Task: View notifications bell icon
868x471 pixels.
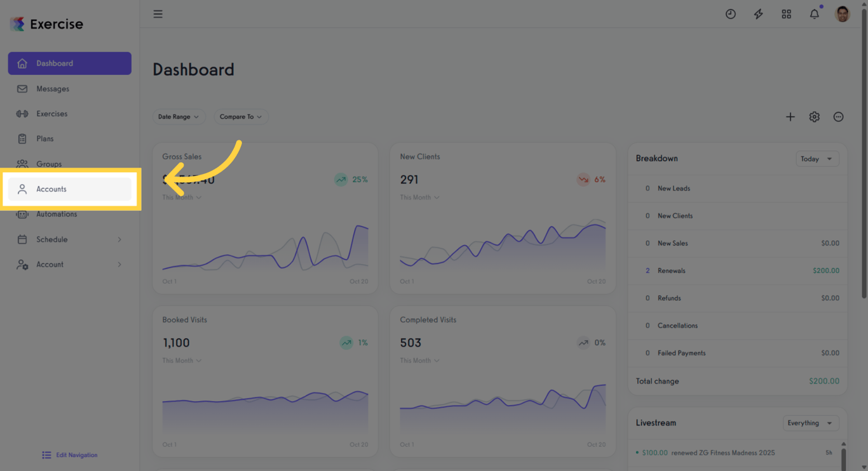Action: [815, 14]
